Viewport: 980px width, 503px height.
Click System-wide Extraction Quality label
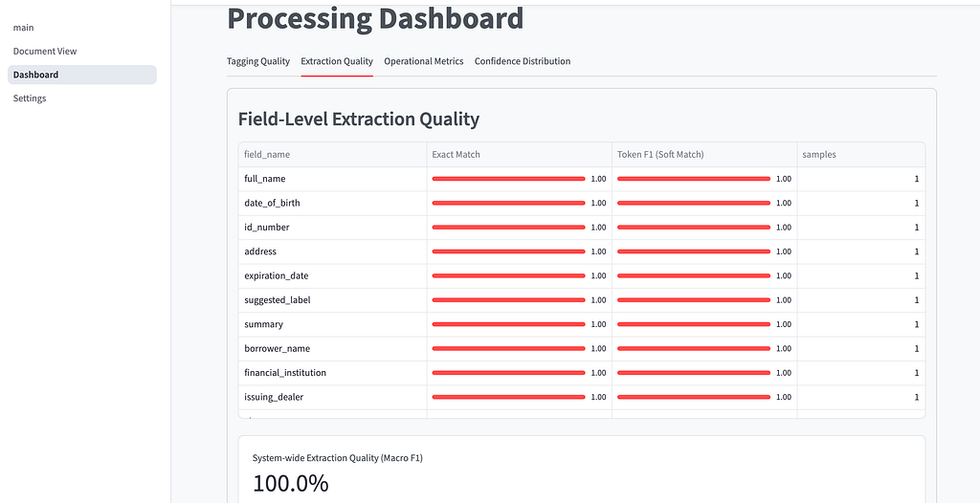click(x=338, y=458)
